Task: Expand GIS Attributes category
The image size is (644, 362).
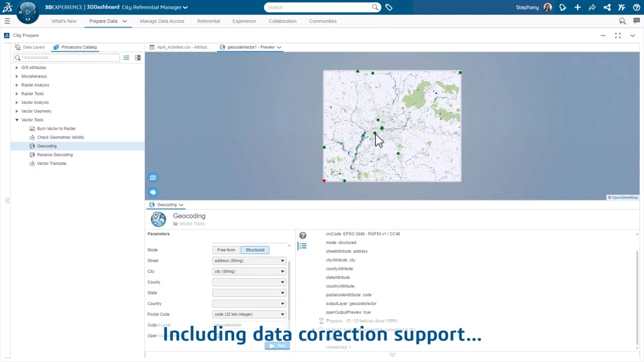Action: (x=17, y=68)
